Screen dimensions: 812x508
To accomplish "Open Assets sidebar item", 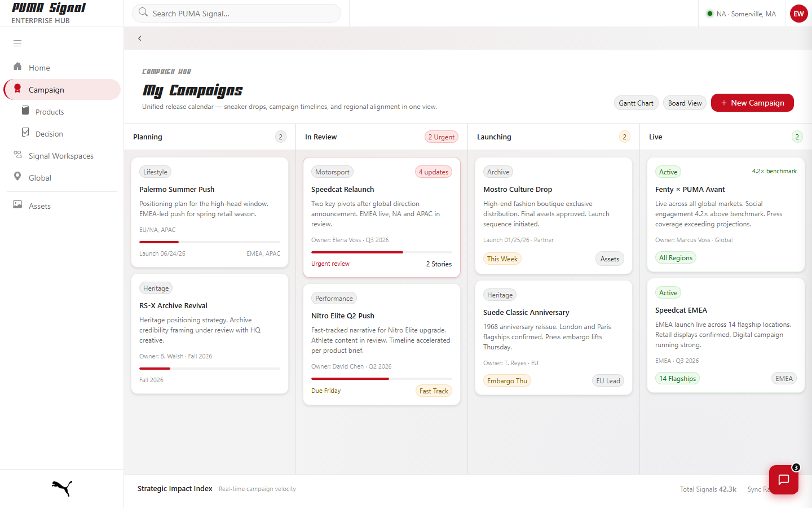I will click(x=62, y=206).
